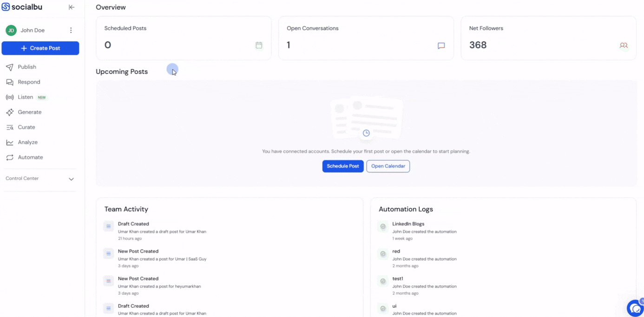
Task: Collapse the sidebar with the arrow icon
Action: point(72,7)
